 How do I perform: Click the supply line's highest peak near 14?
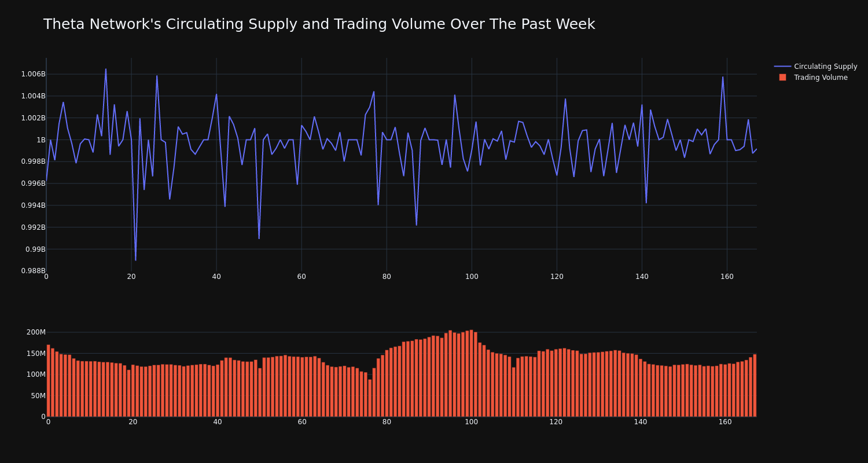tap(106, 69)
